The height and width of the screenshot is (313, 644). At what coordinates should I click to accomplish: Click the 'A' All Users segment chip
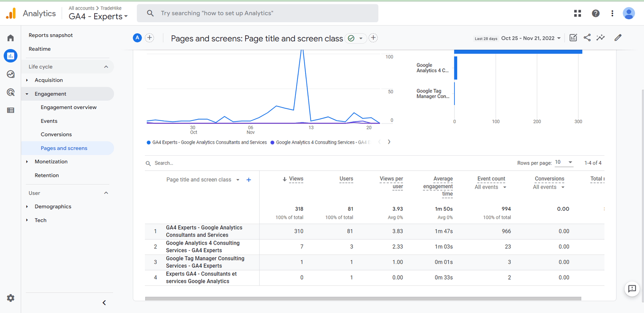[137, 38]
